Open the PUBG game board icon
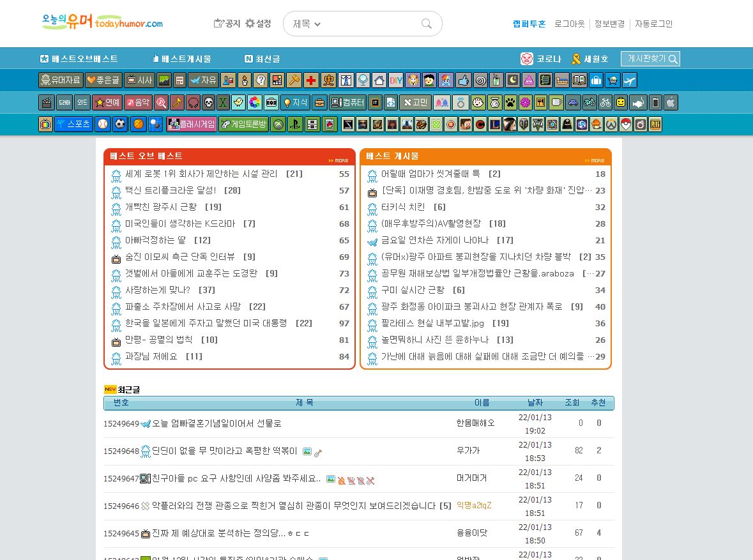 coord(655,124)
